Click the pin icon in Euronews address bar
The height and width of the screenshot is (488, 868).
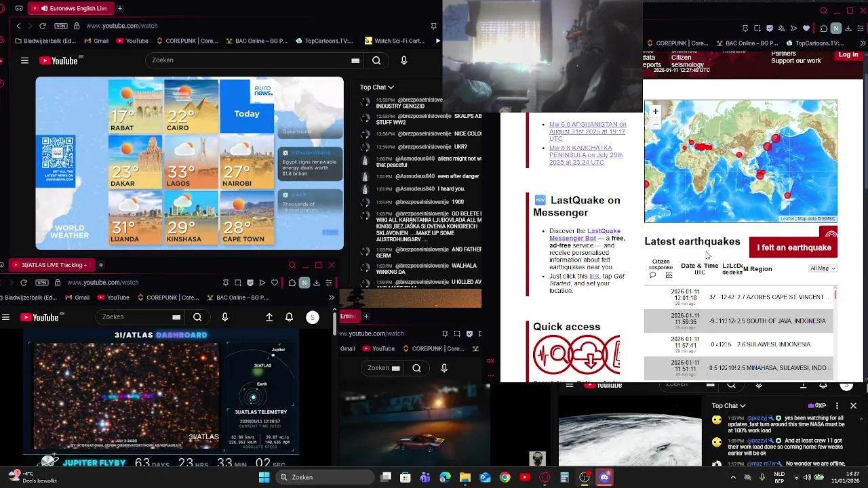pyautogui.click(x=433, y=26)
